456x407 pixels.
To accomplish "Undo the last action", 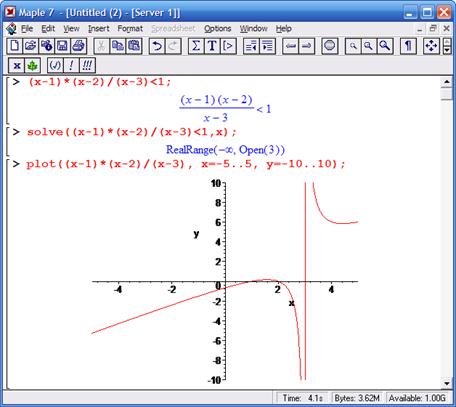I will click(x=157, y=46).
